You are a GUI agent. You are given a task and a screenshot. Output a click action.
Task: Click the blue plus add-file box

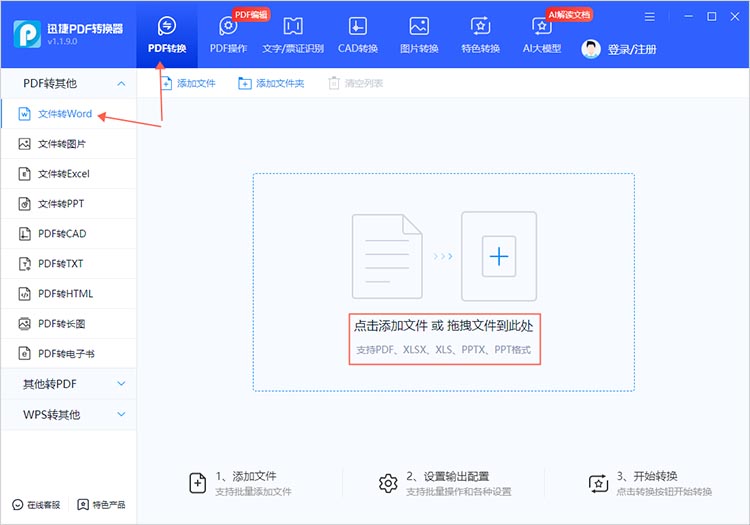pos(499,256)
